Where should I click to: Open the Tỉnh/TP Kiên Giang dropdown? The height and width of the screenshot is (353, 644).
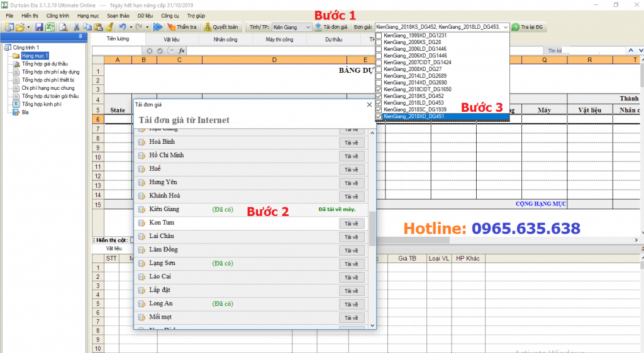point(308,27)
